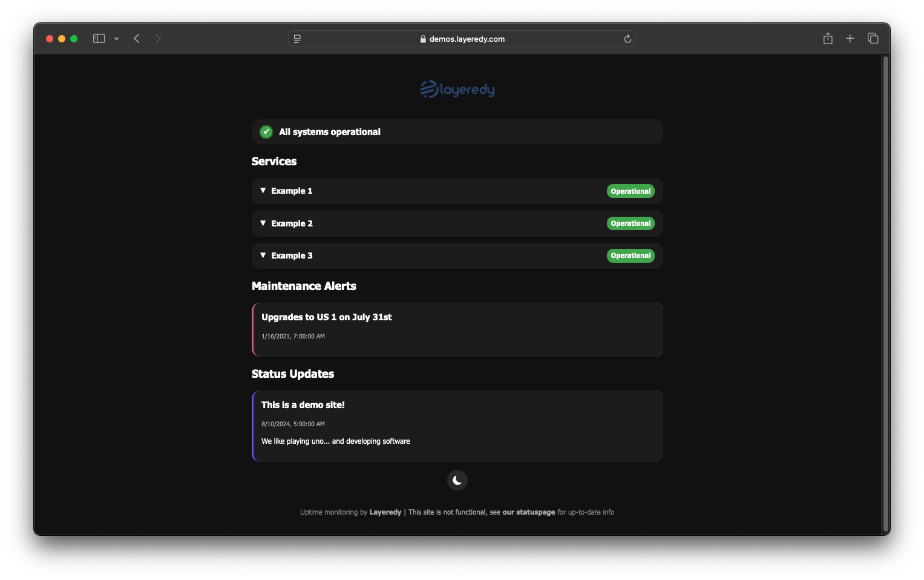Click the Layeredy logo
924x580 pixels.
(457, 89)
